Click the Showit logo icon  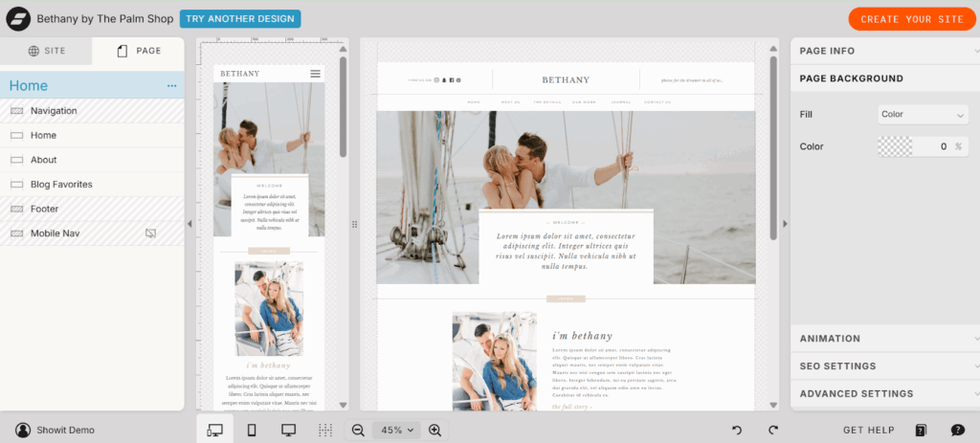[x=18, y=19]
